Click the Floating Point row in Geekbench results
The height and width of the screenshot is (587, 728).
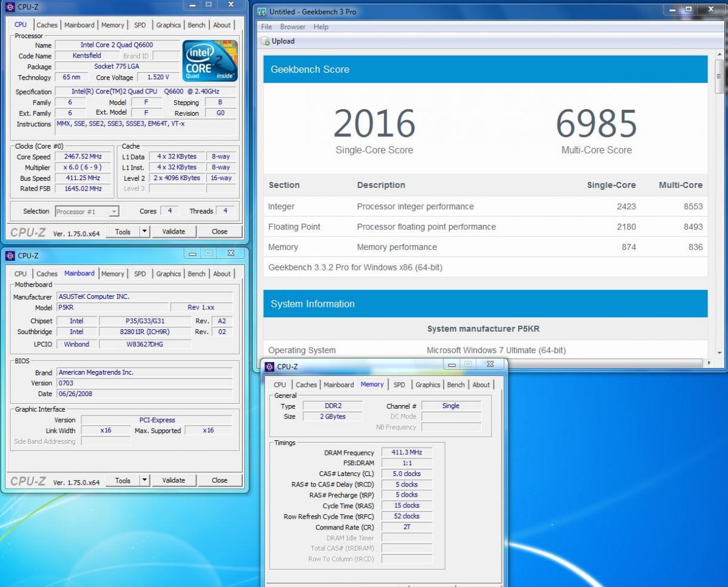coord(485,227)
